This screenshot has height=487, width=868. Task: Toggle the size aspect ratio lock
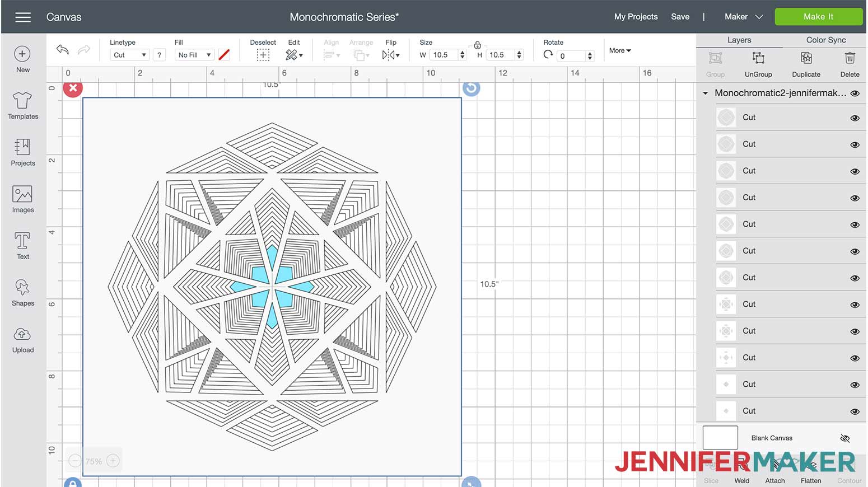(x=477, y=45)
